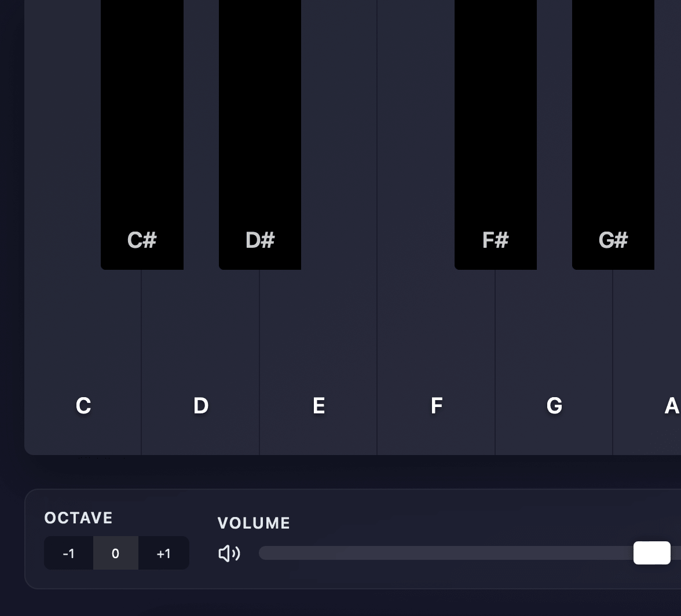
Task: Set octave to -1
Action: coord(68,553)
